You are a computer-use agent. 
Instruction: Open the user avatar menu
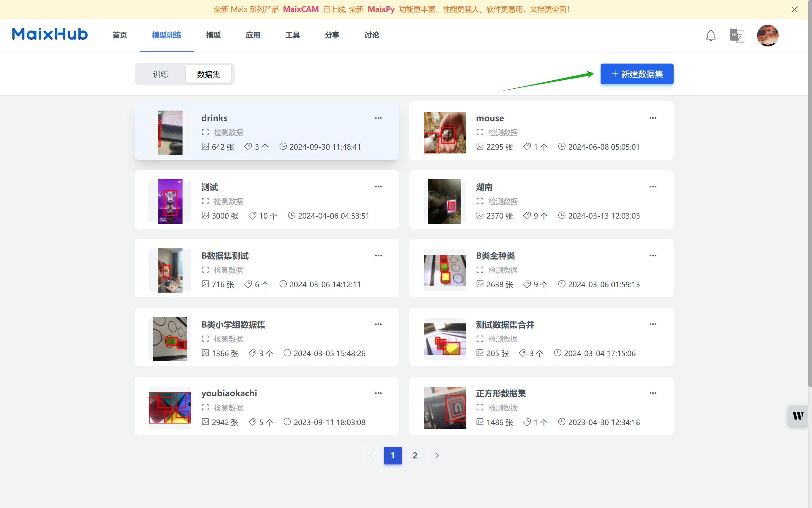click(768, 35)
